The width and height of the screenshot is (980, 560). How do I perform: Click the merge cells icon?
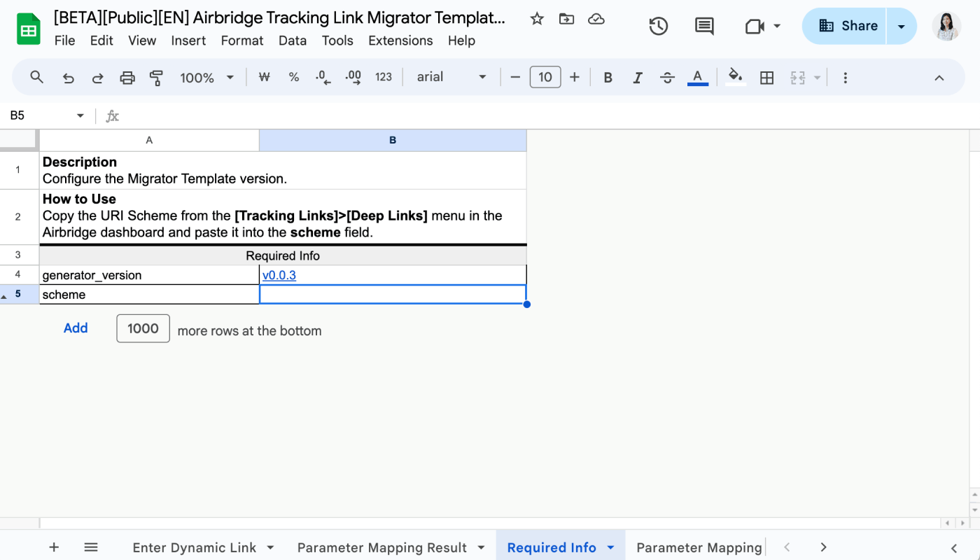798,78
